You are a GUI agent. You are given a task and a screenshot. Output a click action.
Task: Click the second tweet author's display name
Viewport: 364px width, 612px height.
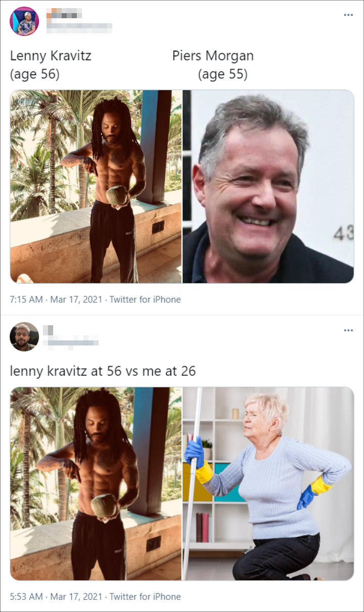click(50, 330)
